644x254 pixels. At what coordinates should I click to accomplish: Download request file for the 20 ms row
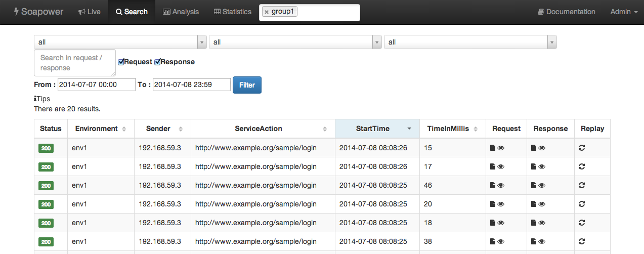(493, 204)
